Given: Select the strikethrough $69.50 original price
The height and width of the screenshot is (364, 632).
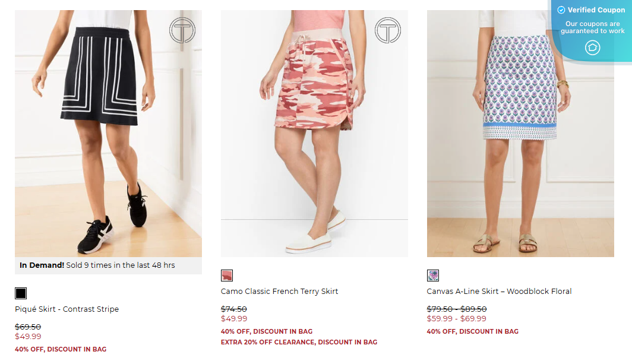Looking at the screenshot, I should (27, 327).
